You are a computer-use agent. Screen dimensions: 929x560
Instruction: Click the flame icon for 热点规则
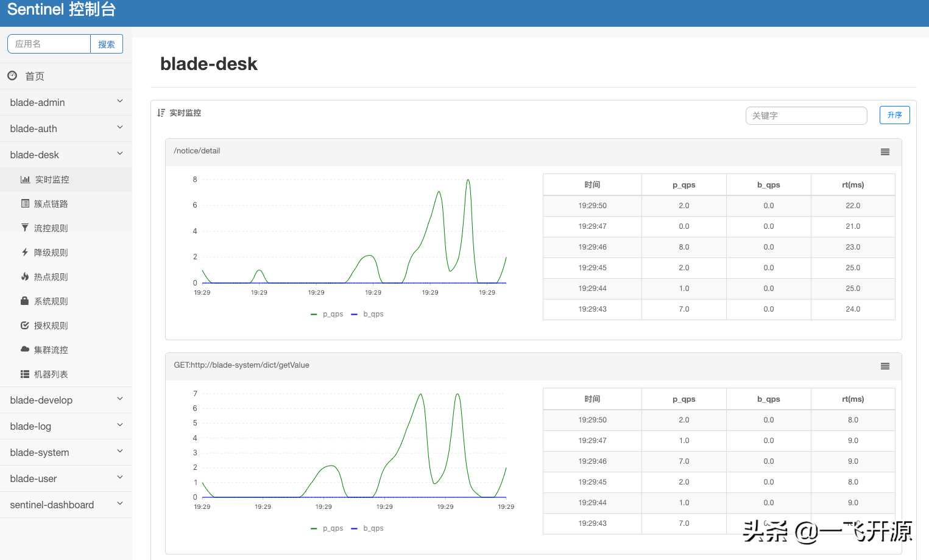25,276
